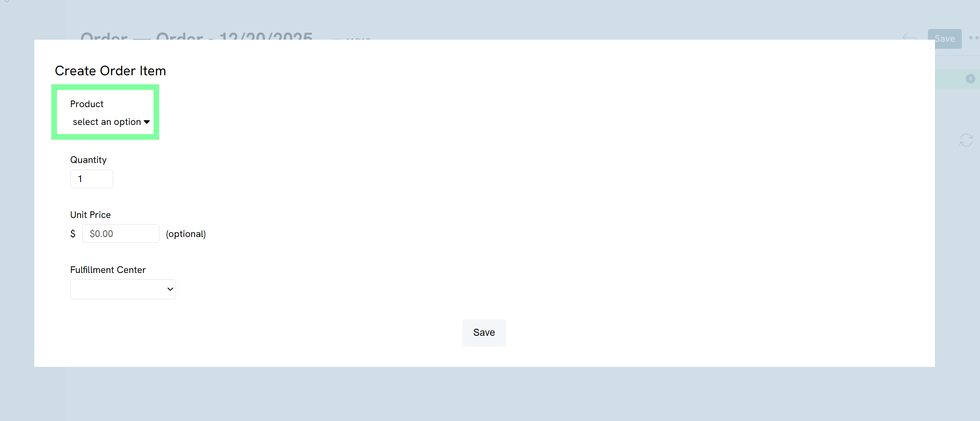Viewport: 980px width, 421px height.
Task: Open the more options dots menu
Action: pyautogui.click(x=973, y=38)
